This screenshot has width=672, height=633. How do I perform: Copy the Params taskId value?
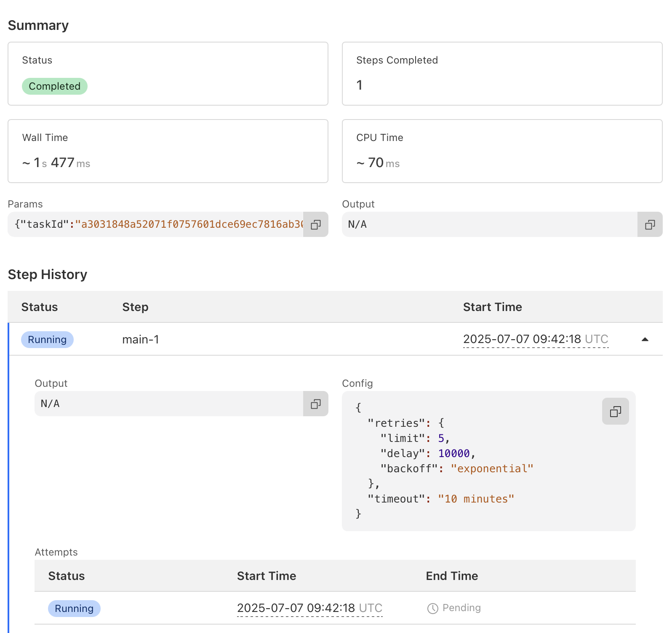[x=316, y=225]
